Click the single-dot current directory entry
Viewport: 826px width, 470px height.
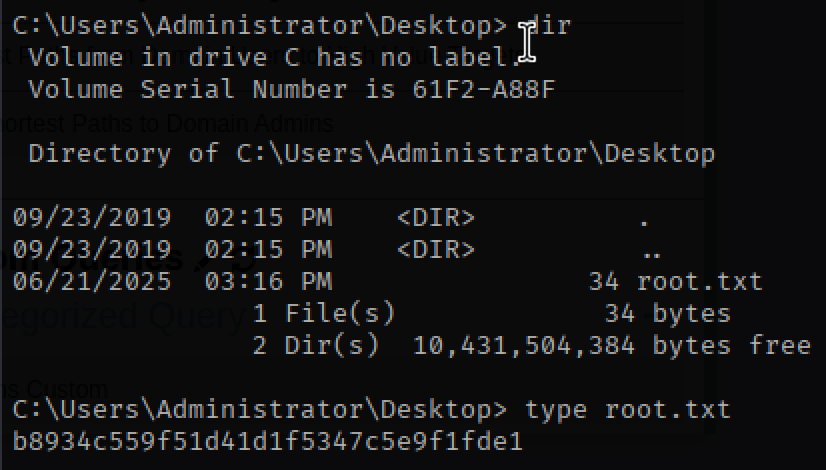click(644, 218)
